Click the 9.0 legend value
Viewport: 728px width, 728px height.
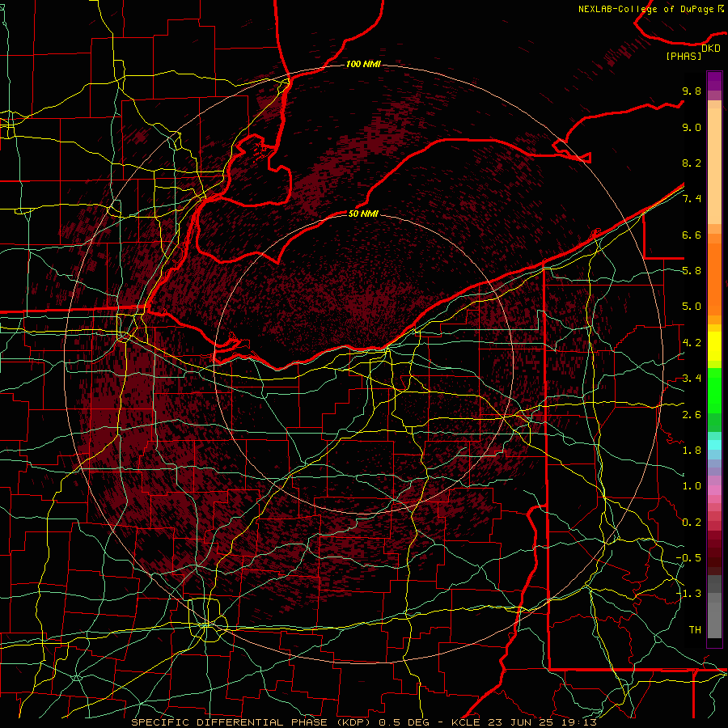point(692,127)
